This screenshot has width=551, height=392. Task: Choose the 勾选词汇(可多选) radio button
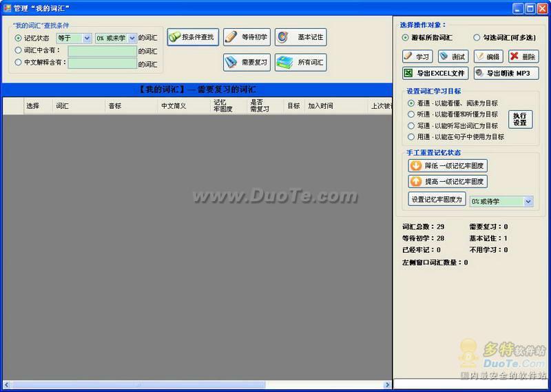pyautogui.click(x=477, y=38)
